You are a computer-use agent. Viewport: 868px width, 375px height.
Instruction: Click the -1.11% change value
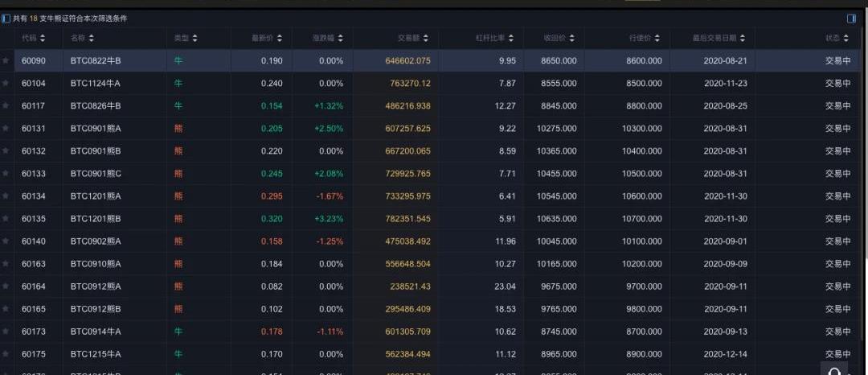330,332
